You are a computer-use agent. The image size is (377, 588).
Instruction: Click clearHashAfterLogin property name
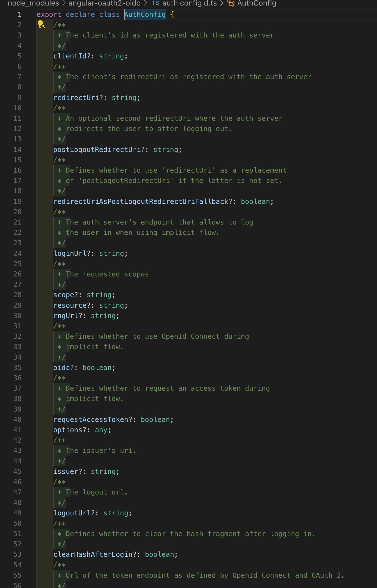[x=93, y=554]
